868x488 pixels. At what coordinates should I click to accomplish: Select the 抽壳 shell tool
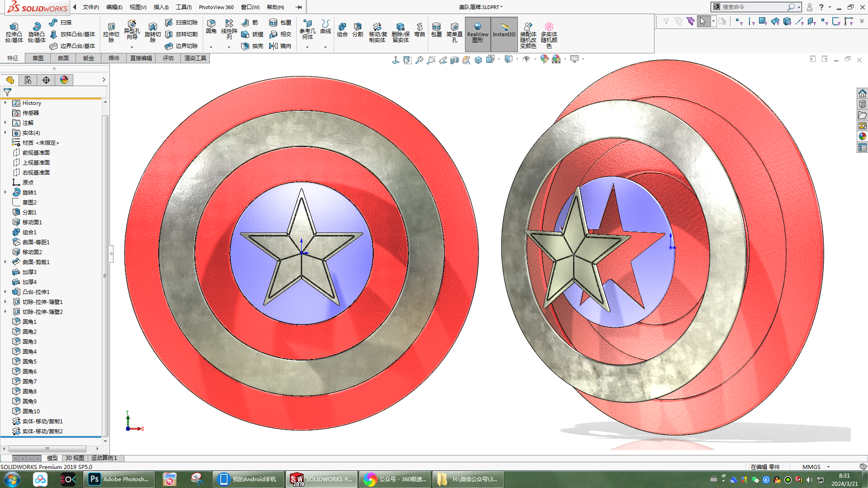point(252,46)
